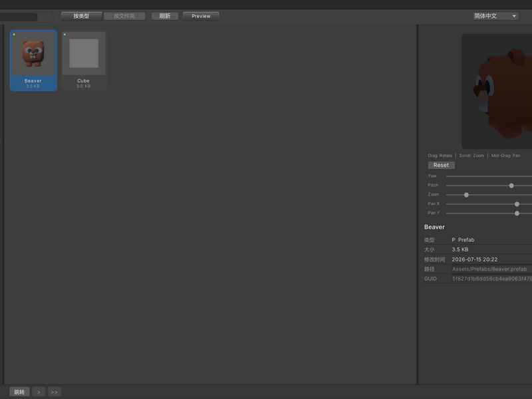Click the Zoom slider handle

(x=466, y=195)
